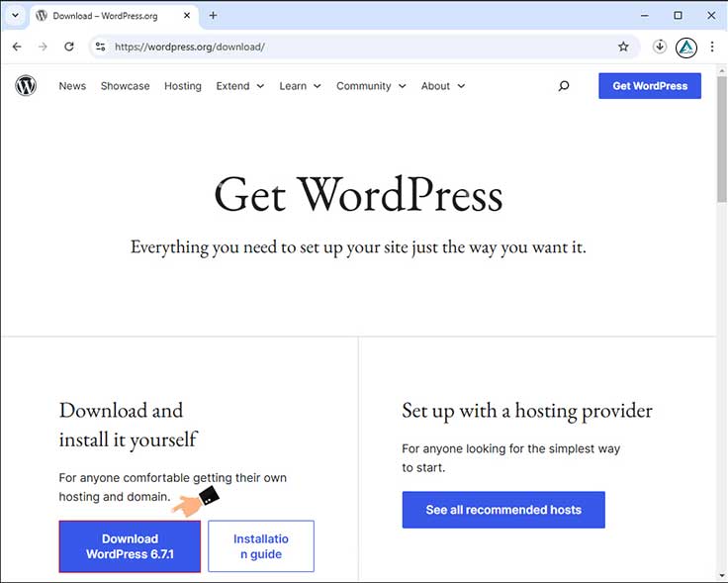Expand the Learn dropdown menu
This screenshot has width=728, height=583.
tap(300, 86)
